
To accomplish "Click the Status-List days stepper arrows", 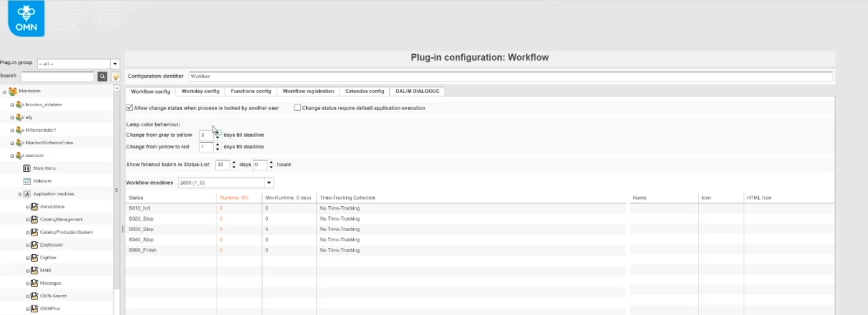I will pos(234,165).
